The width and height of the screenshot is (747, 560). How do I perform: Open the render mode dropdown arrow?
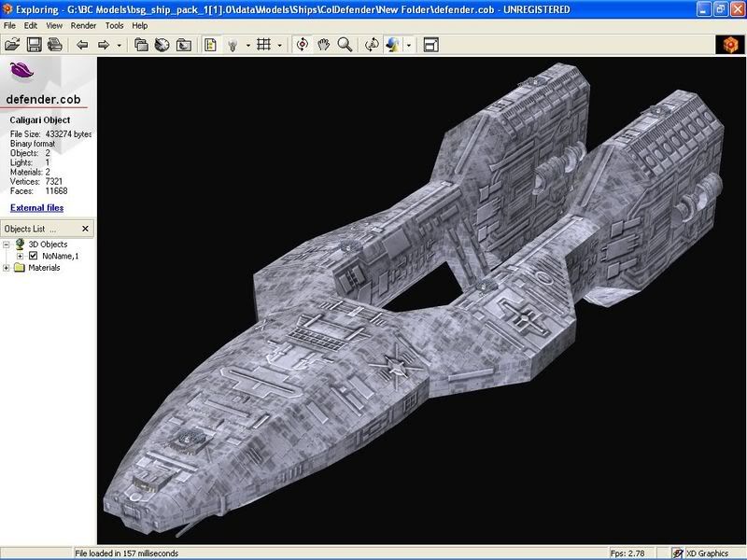[409, 45]
